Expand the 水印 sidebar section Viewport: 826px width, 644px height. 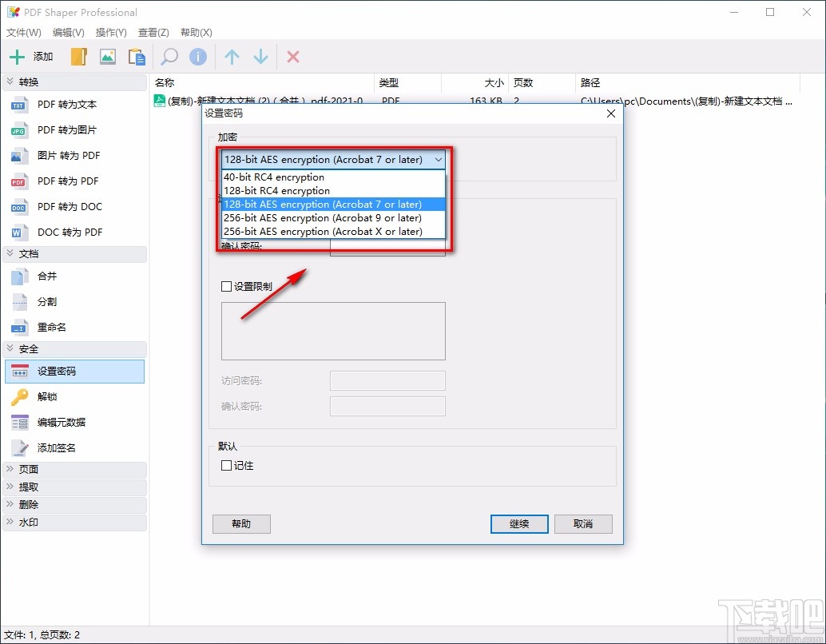74,523
